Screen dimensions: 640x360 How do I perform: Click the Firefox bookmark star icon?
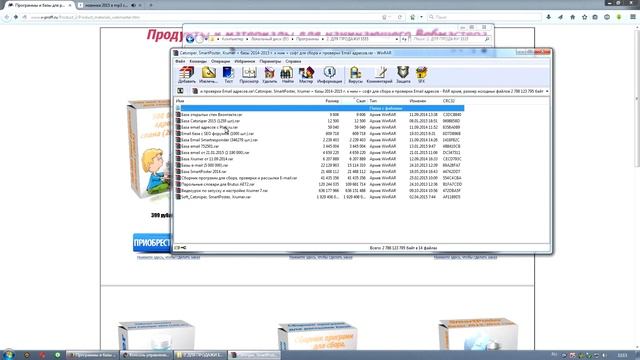(584, 17)
